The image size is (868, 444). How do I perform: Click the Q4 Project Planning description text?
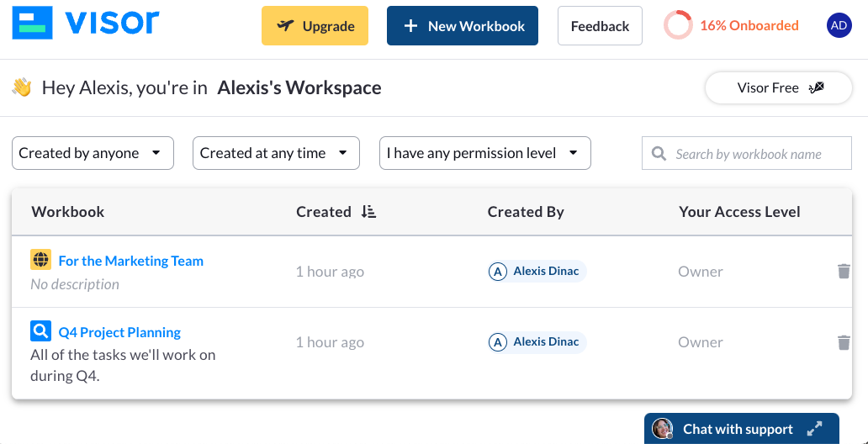click(x=123, y=366)
